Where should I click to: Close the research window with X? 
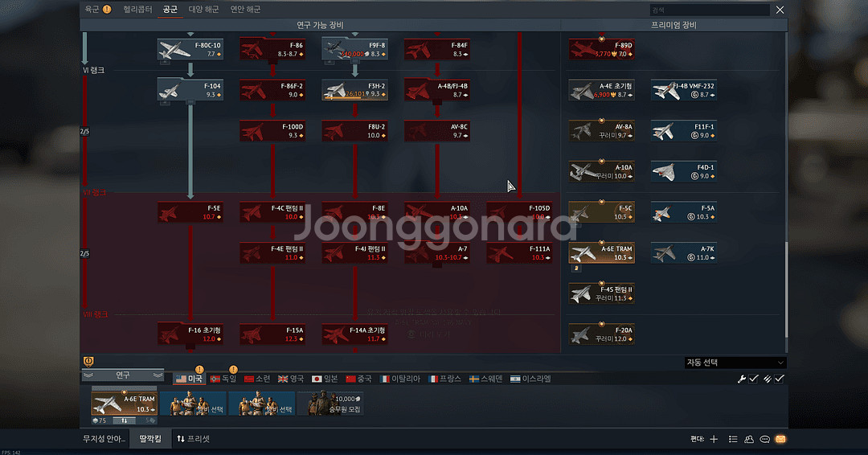780,10
